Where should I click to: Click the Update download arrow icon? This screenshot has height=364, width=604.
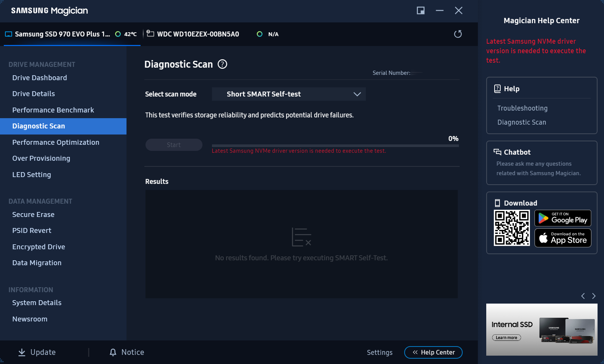pyautogui.click(x=22, y=352)
